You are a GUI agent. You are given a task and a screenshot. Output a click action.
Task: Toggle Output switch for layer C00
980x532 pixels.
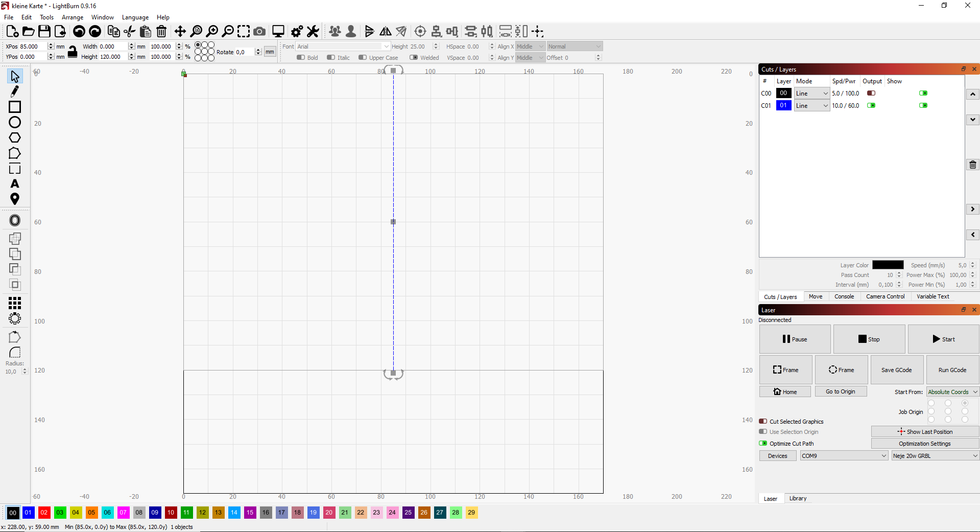871,93
